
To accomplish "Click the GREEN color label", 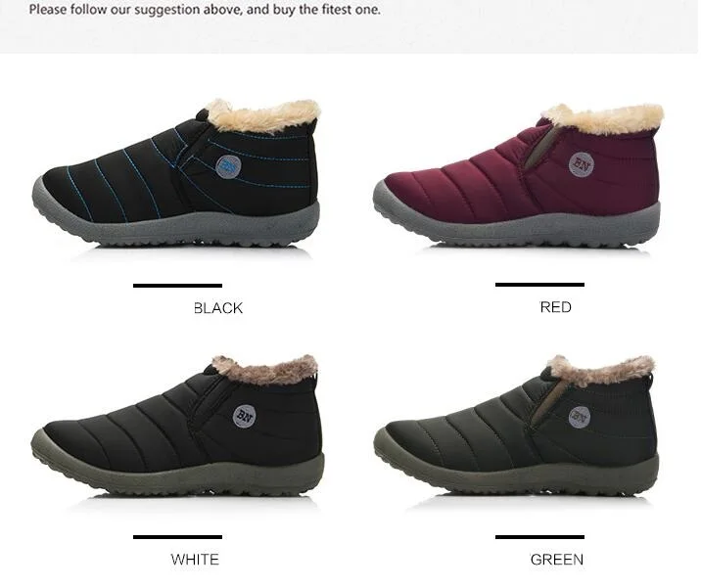I will click(557, 560).
